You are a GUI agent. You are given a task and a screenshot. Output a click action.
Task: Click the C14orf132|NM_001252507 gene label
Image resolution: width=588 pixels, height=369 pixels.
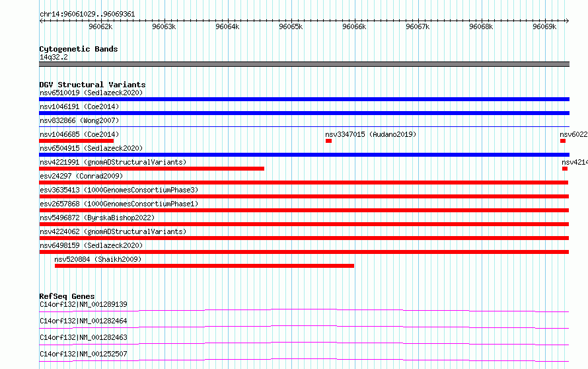point(83,354)
